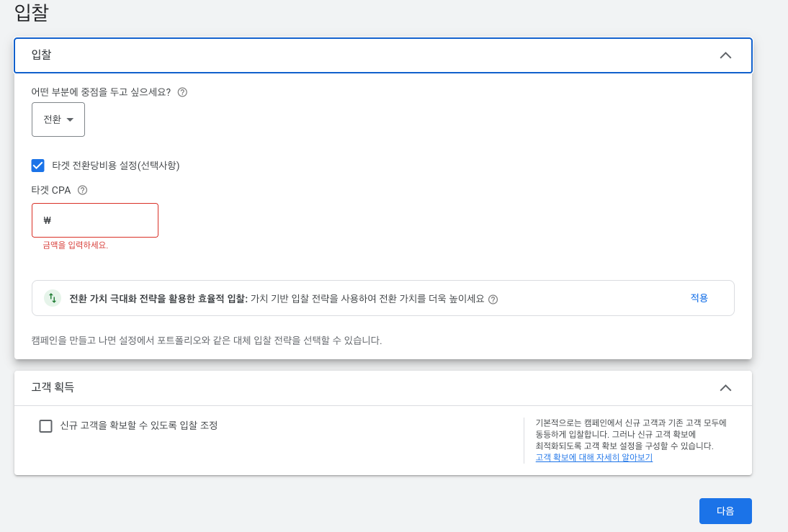
Task: Uncheck the 타겟 전환당비용 설정 checkbox
Action: coord(37,165)
